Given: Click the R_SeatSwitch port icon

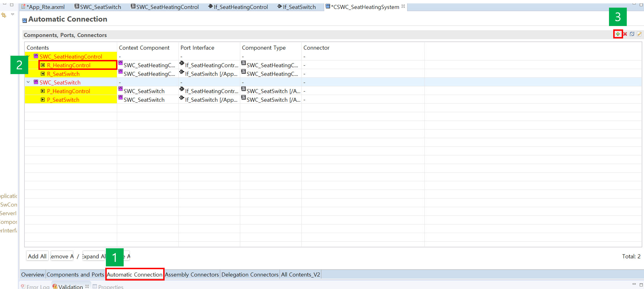Looking at the screenshot, I should (x=43, y=74).
